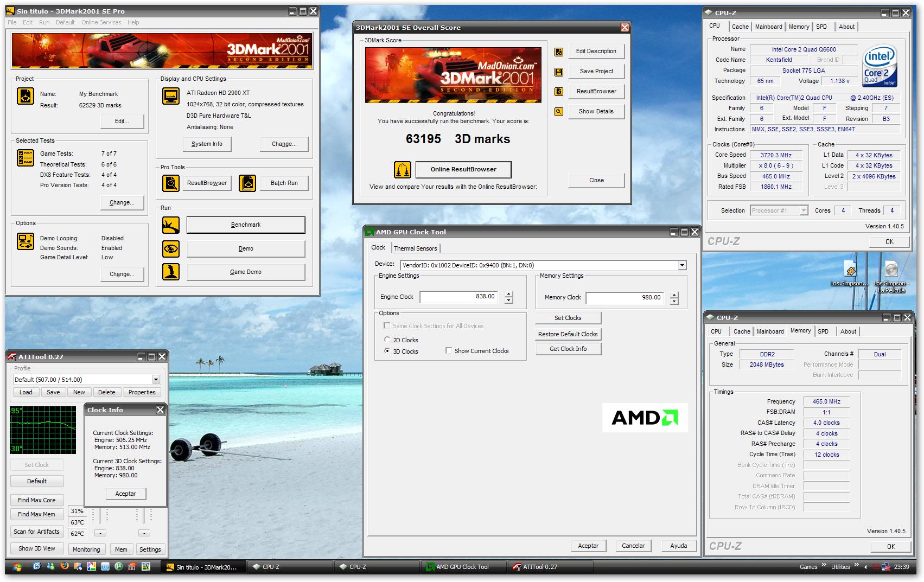Image resolution: width=924 pixels, height=582 pixels.
Task: Click the Intel Core 2 Quad logo
Action: (880, 66)
